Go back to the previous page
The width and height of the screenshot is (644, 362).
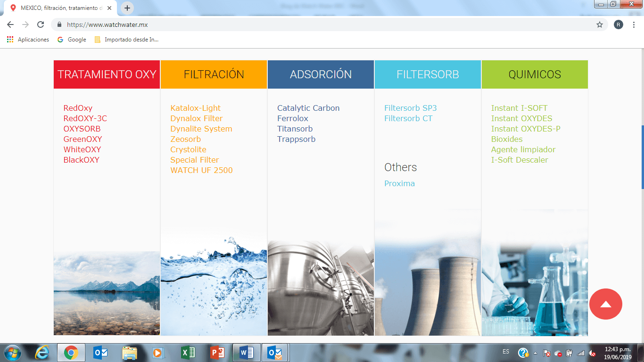click(x=10, y=25)
